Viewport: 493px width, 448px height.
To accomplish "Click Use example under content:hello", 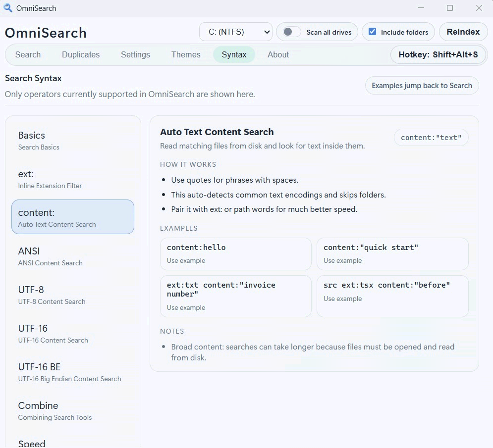I will (186, 260).
